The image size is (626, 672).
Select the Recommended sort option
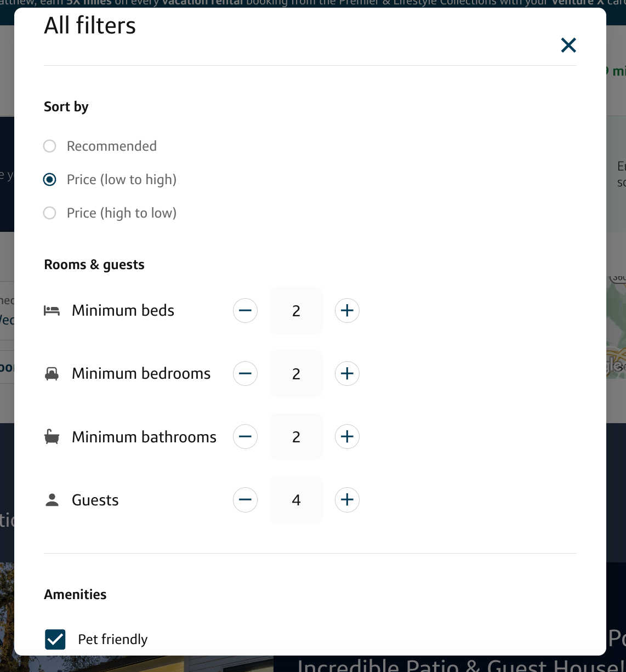(50, 146)
